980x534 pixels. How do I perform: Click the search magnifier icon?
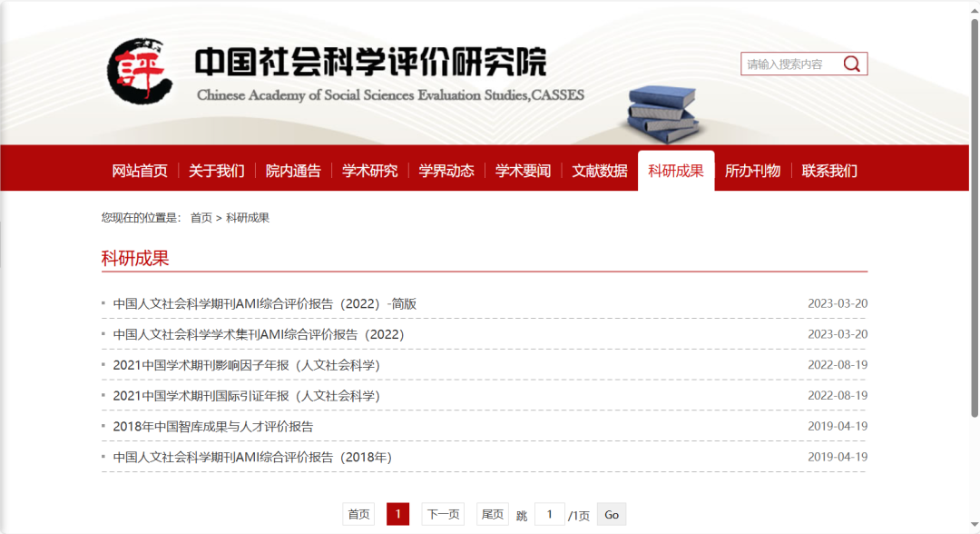pos(851,63)
